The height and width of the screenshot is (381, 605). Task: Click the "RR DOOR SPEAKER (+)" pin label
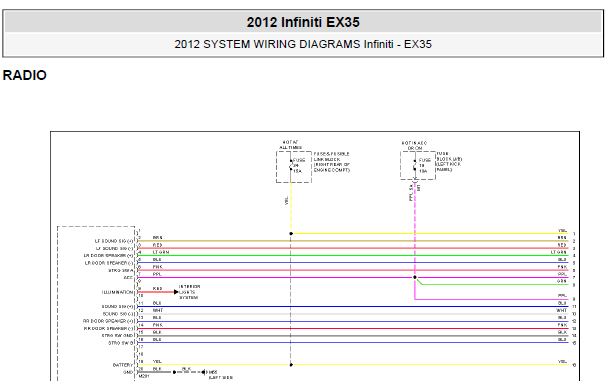pos(108,321)
